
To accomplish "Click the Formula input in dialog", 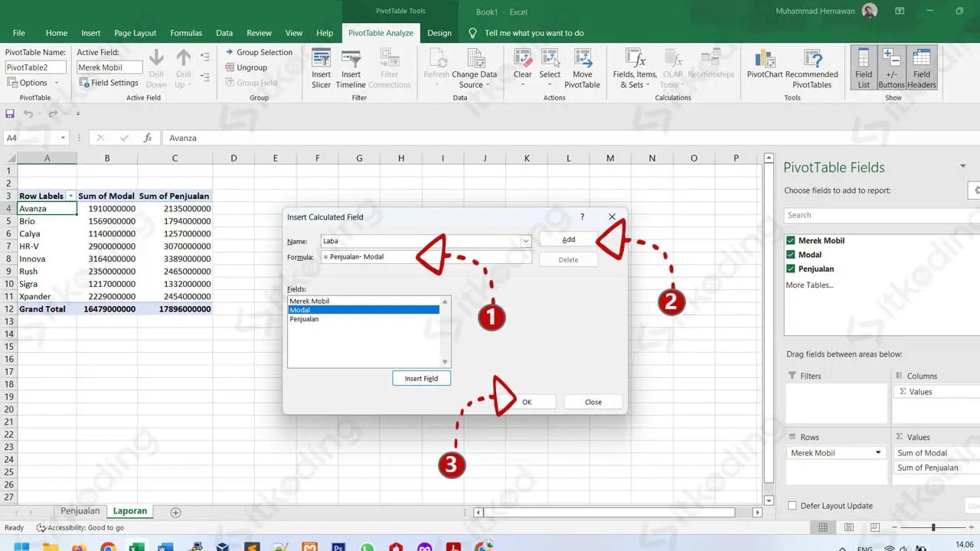I will pos(425,257).
